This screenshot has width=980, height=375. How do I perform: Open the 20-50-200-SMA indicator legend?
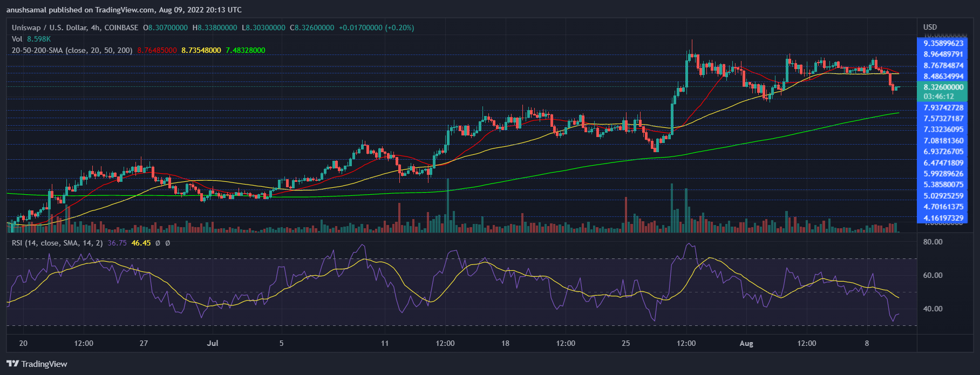[x=72, y=50]
